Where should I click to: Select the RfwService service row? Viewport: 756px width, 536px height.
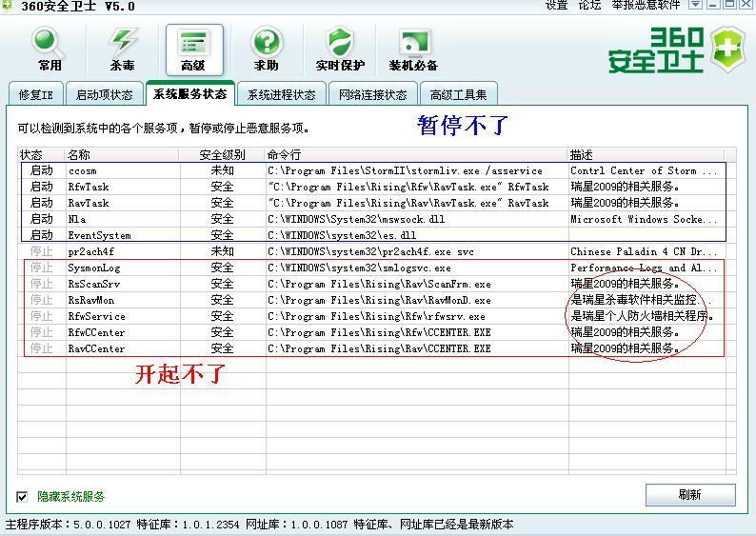tap(373, 316)
